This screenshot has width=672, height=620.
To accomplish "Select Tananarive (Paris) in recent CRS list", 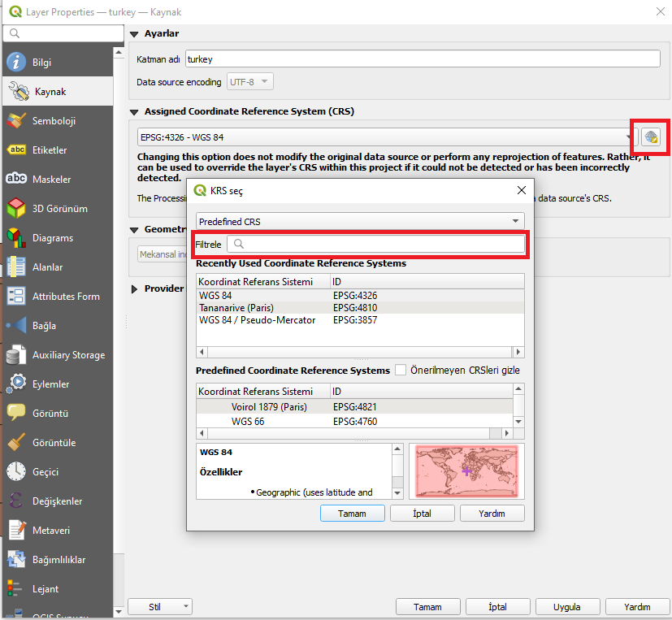I will click(x=360, y=308).
